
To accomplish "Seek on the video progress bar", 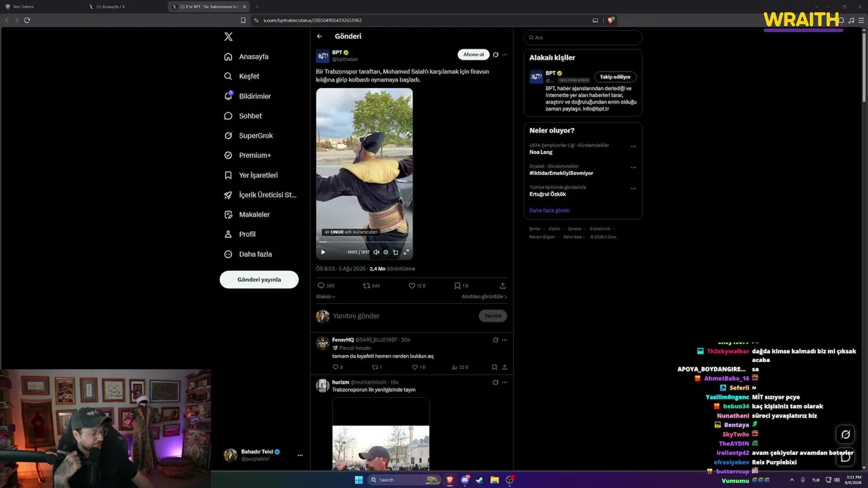I will pos(364,242).
